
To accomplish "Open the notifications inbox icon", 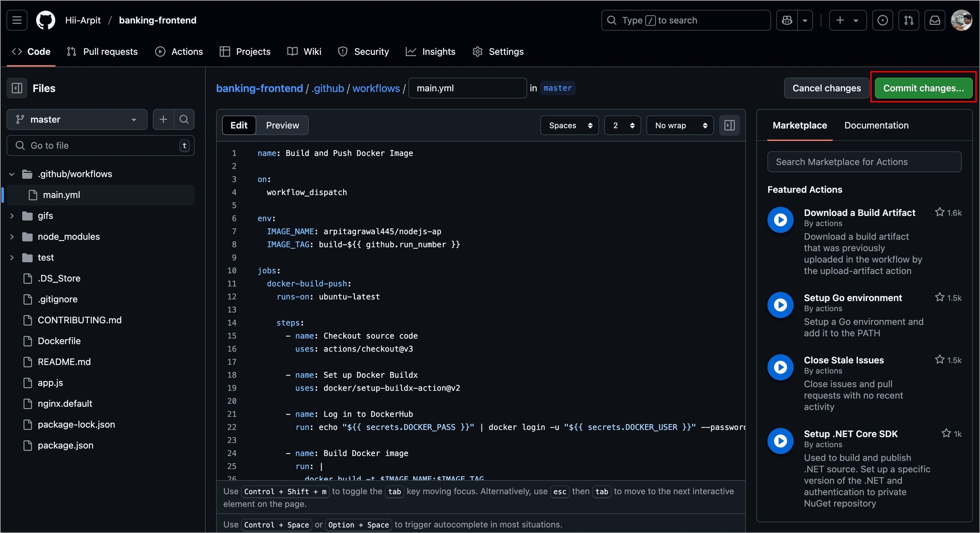I will 934,20.
